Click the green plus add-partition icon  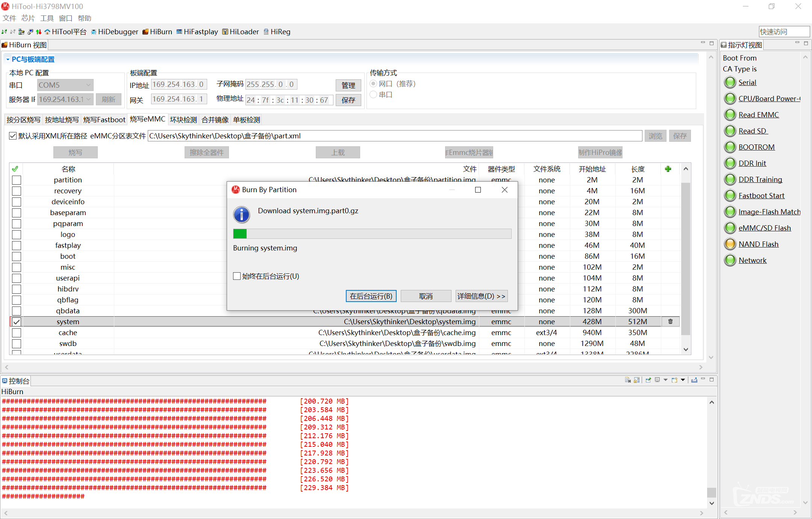(x=668, y=169)
